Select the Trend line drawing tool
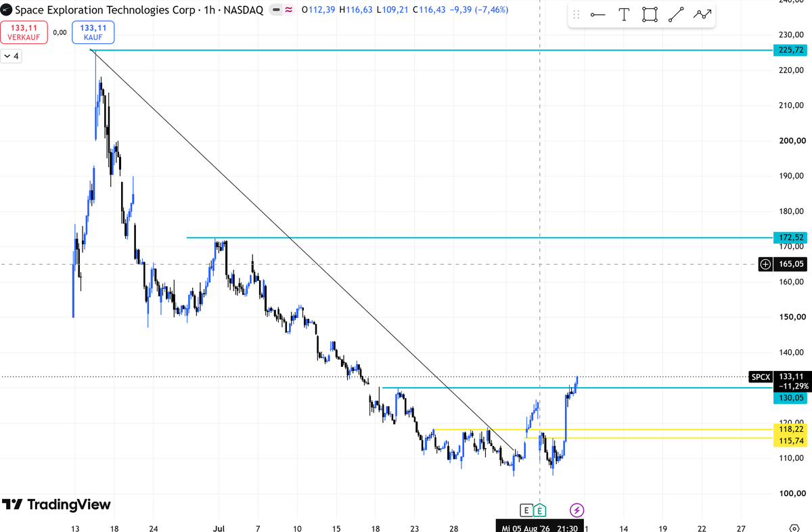 click(676, 15)
